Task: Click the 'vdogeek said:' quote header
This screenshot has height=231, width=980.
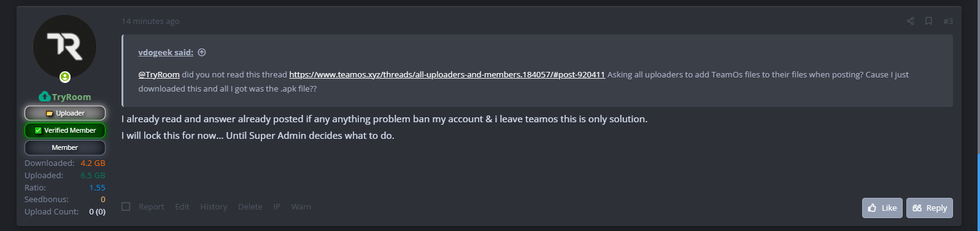Action: pyautogui.click(x=166, y=52)
